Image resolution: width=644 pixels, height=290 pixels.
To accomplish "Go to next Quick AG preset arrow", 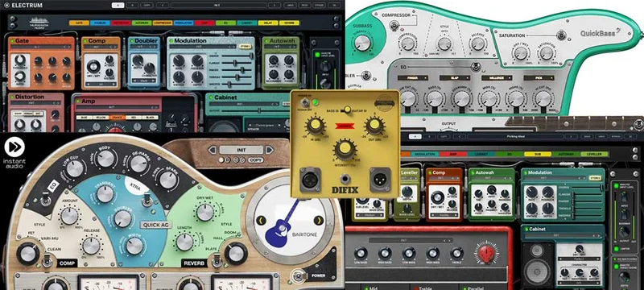I will 269,150.
